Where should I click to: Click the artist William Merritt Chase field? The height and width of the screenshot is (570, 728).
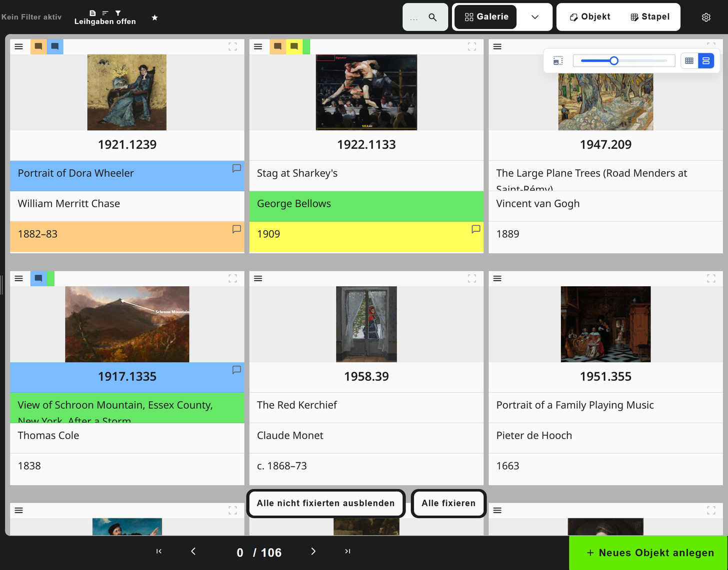pyautogui.click(x=127, y=206)
